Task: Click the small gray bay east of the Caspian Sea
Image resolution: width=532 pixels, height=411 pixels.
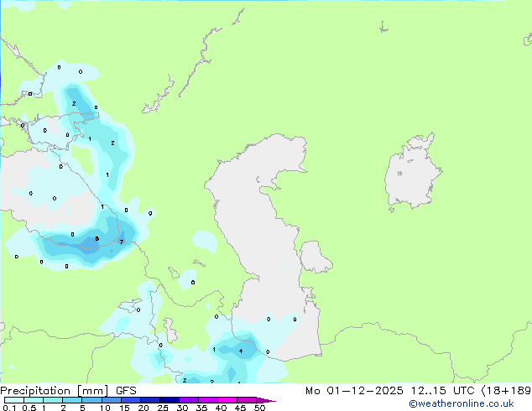Action: click(x=314, y=257)
